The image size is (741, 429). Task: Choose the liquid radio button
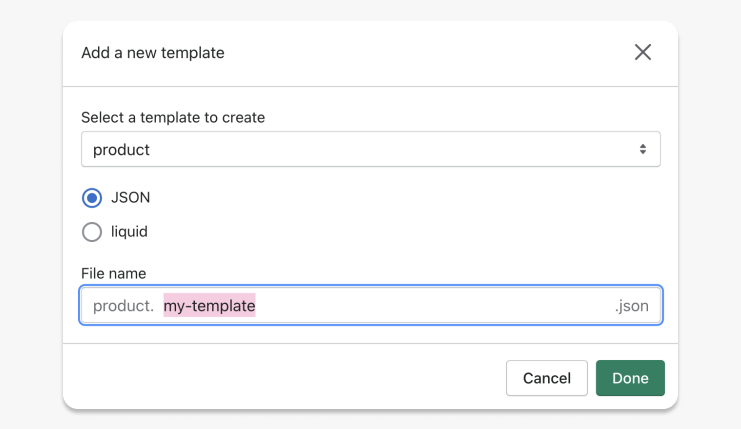coord(92,232)
